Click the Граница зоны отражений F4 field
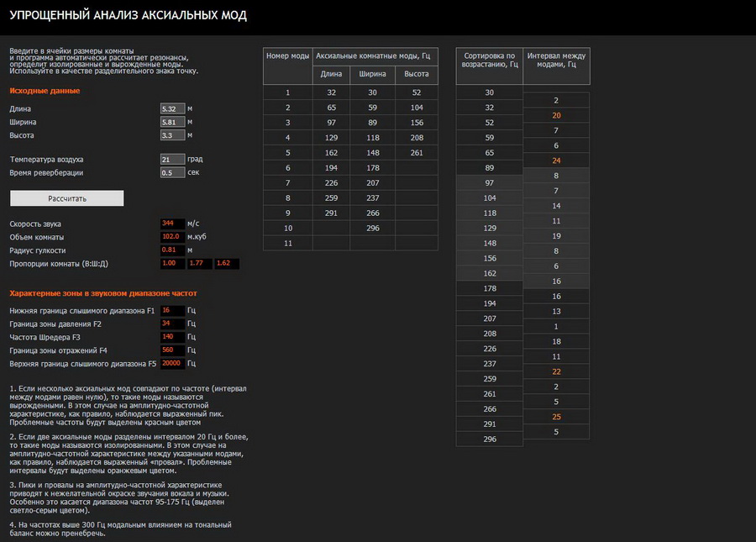Viewport: 756px width, 542px height. coord(172,350)
